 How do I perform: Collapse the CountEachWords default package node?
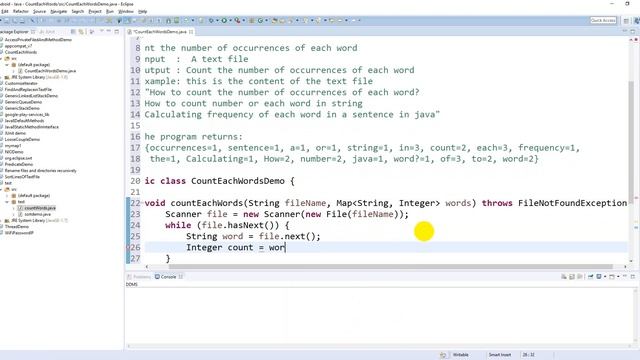pos(7,64)
